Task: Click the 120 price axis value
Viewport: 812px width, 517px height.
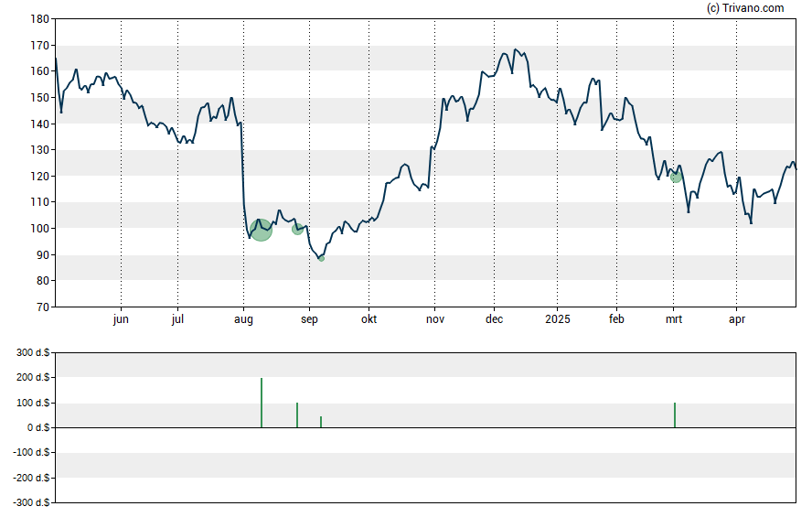Action: [40, 176]
